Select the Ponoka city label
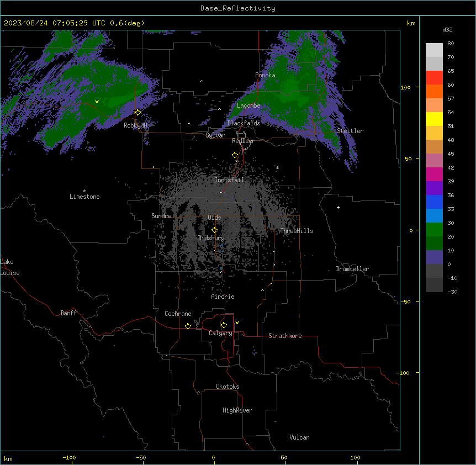This screenshot has height=465, width=476. tap(265, 75)
